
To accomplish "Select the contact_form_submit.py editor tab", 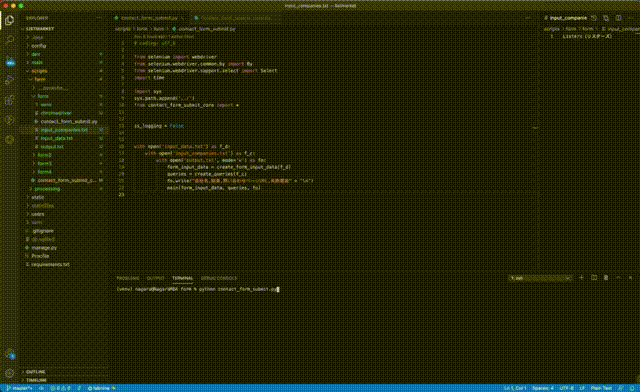I will click(x=149, y=18).
